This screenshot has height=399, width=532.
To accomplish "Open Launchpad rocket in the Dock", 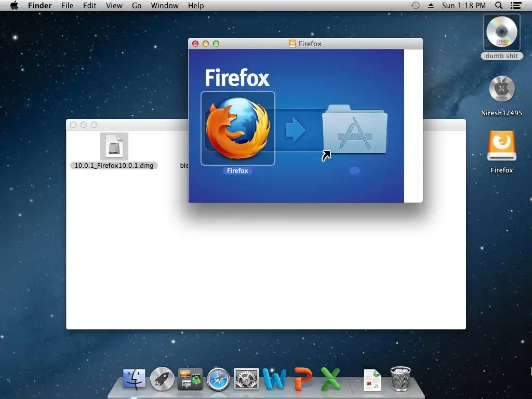I will tap(162, 379).
